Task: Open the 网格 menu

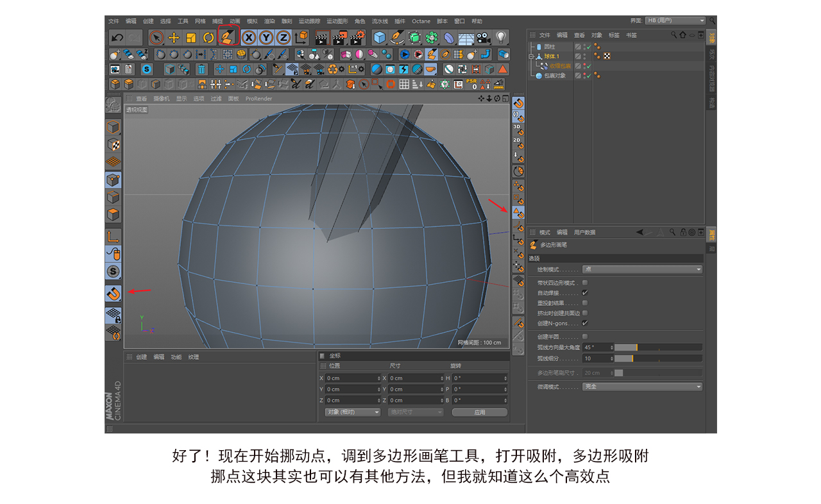Action: 200,21
